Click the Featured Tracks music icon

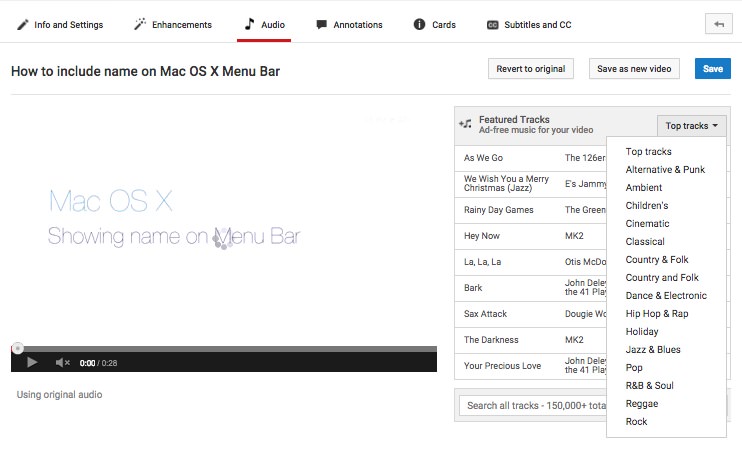465,124
